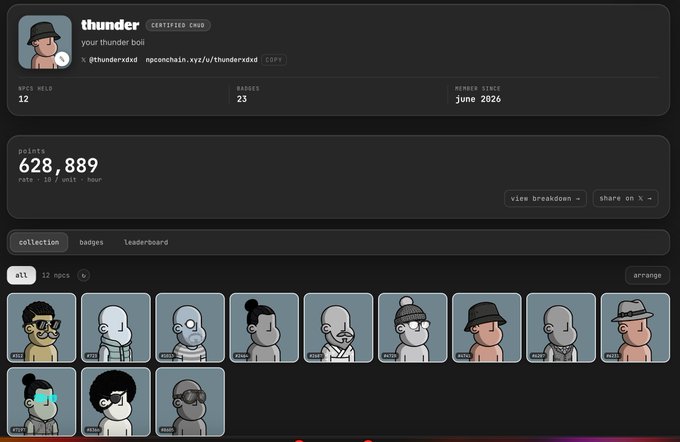Open the thunder profile avatar image
Viewport: 680px width, 442px height.
click(x=45, y=42)
